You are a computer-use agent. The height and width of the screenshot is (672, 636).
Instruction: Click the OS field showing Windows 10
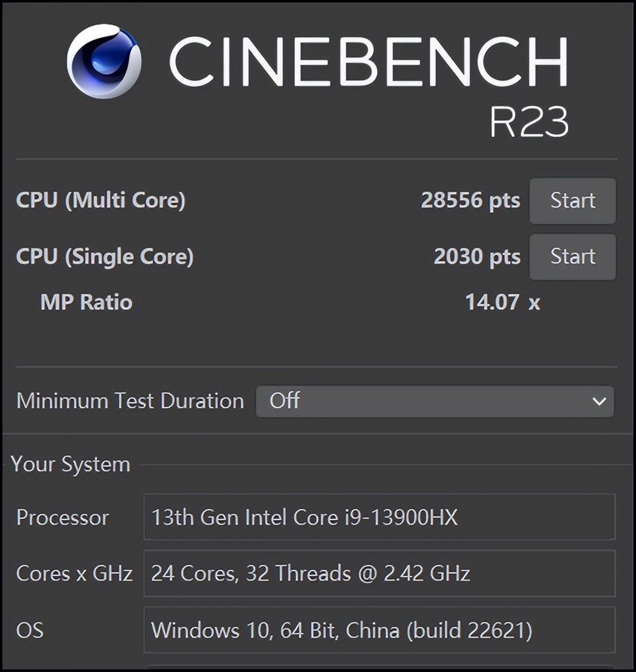379,629
